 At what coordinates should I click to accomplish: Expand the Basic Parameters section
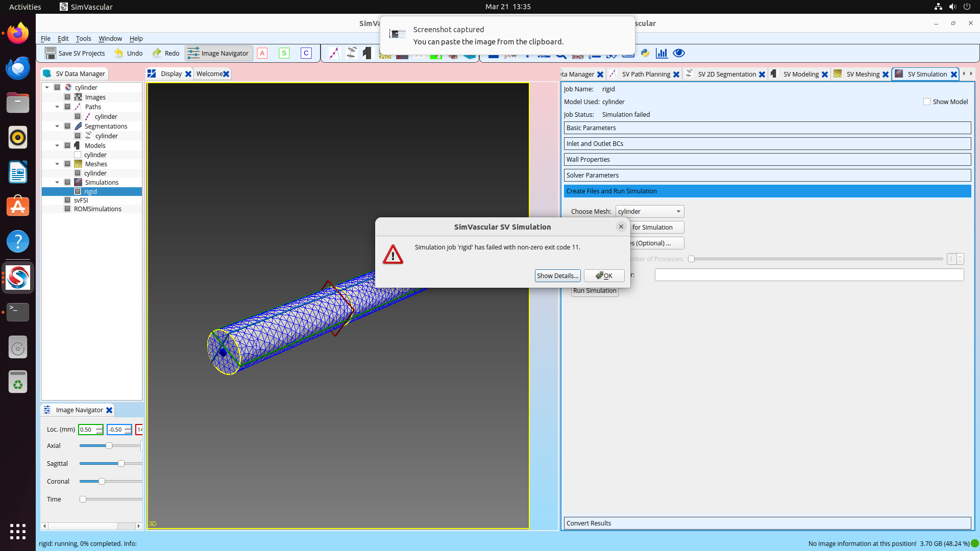click(x=767, y=128)
